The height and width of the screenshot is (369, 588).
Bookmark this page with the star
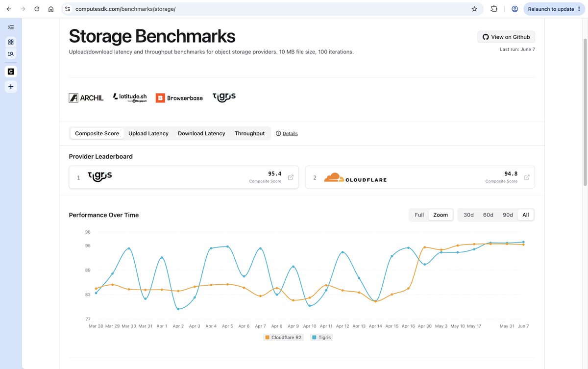474,9
